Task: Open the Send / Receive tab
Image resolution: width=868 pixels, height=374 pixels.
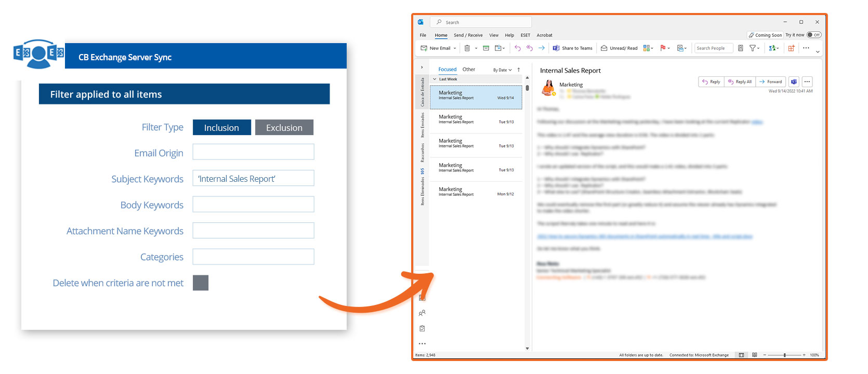Action: (x=468, y=35)
